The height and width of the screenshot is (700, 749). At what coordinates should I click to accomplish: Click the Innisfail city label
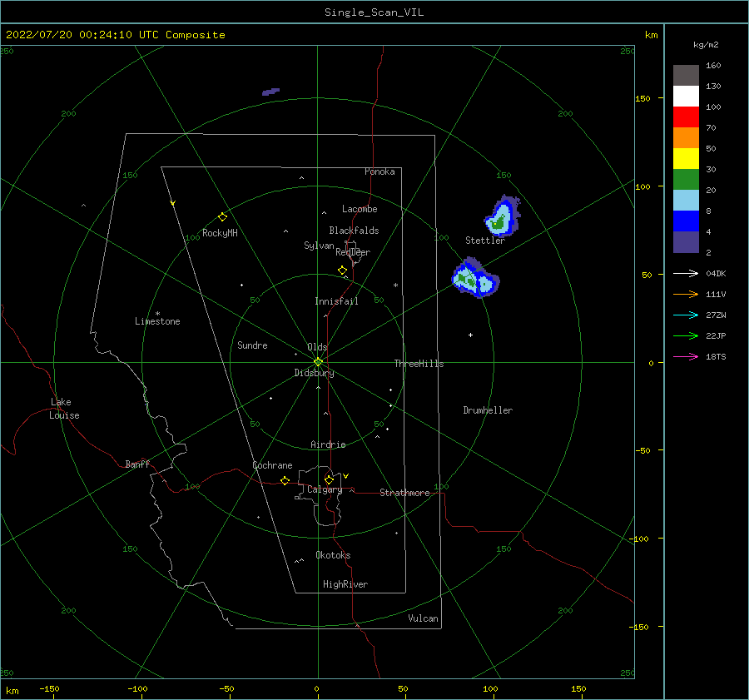point(336,301)
